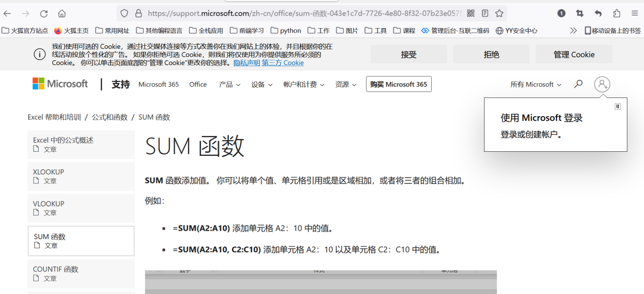Open Excel 中的公式概述 article
This screenshot has width=644, height=294.
pos(81,145)
